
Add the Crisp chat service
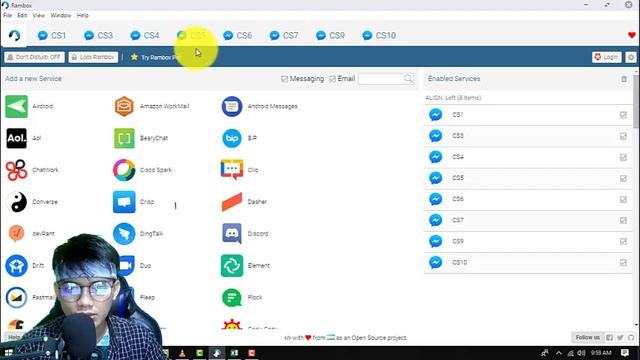coord(124,202)
